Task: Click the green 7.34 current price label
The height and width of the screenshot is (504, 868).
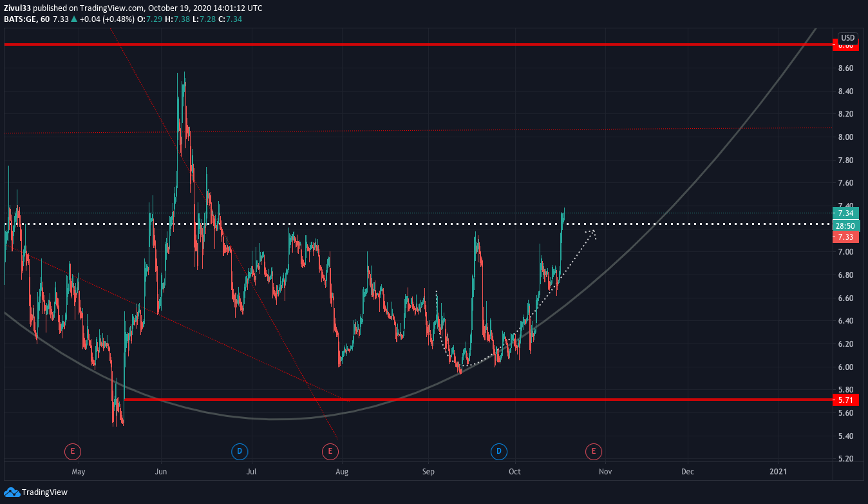Action: (845, 213)
